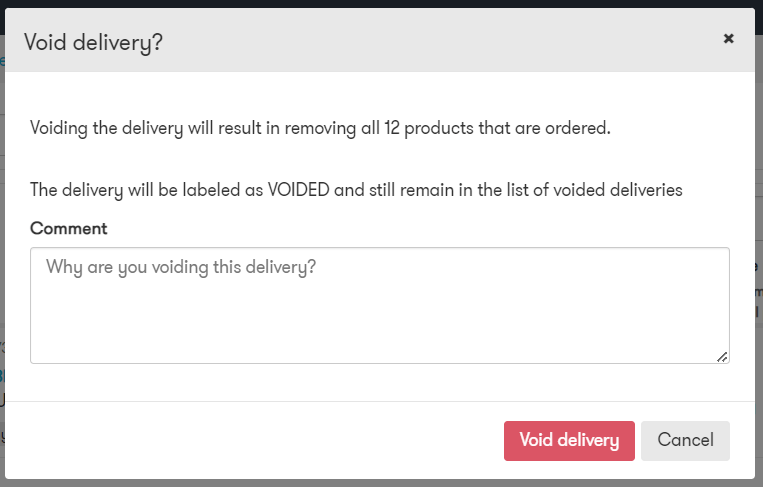This screenshot has width=763, height=487.
Task: Choose the gray Cancel button
Action: click(685, 441)
